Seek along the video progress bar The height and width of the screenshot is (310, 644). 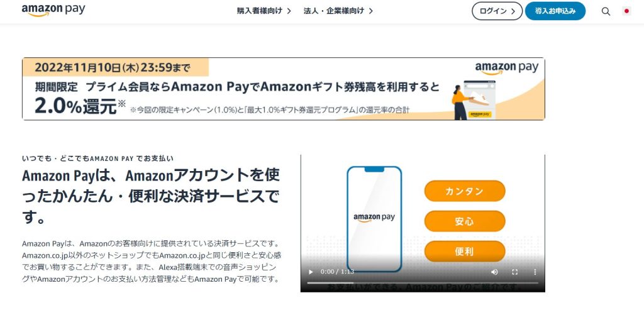[423, 282]
